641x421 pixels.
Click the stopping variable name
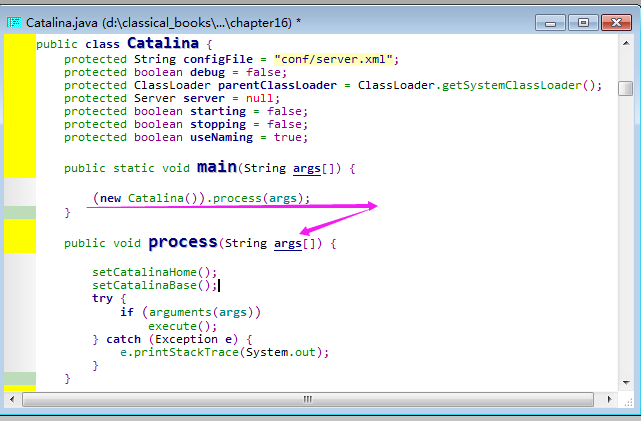(218, 124)
